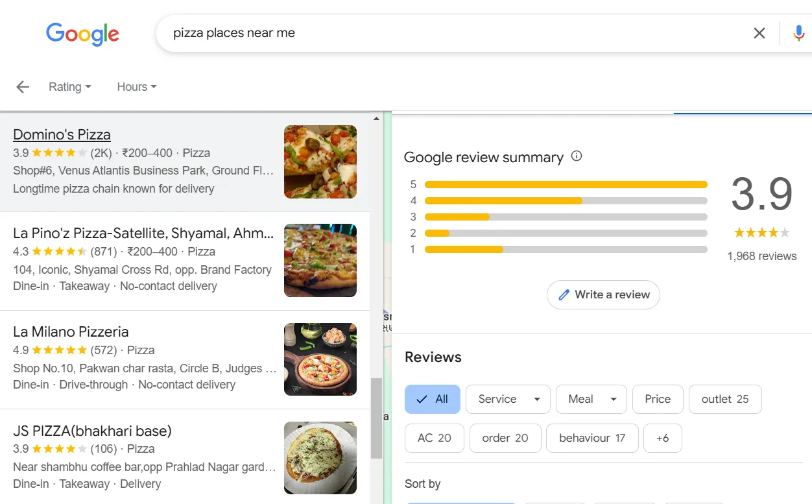Toggle the All reviews filter chip

click(x=432, y=399)
